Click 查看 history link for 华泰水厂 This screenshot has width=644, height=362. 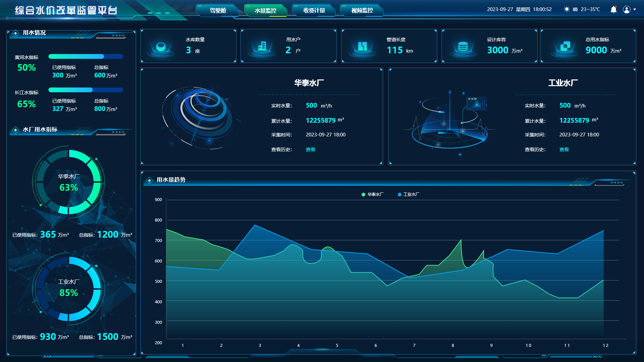(x=310, y=149)
